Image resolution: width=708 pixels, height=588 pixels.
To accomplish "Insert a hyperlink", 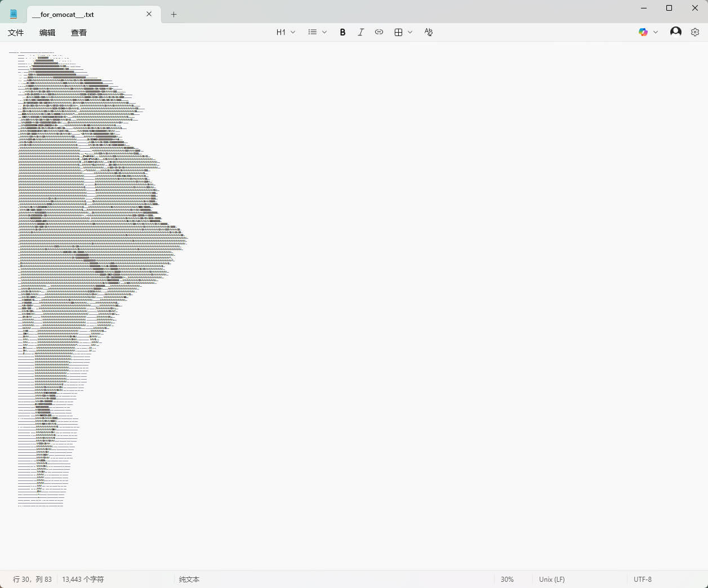I will click(379, 32).
